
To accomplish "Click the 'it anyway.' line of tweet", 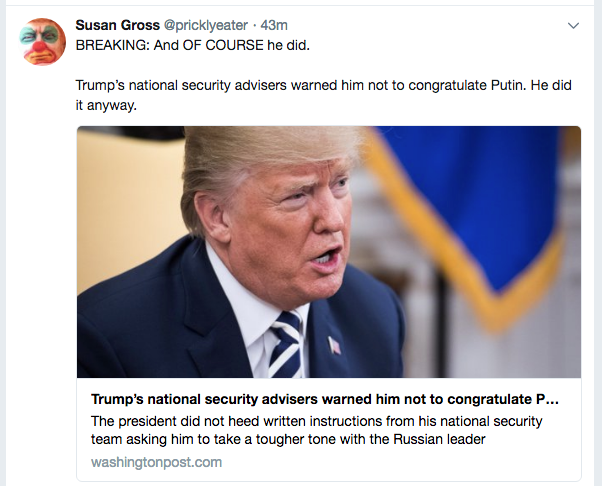I will (106, 105).
